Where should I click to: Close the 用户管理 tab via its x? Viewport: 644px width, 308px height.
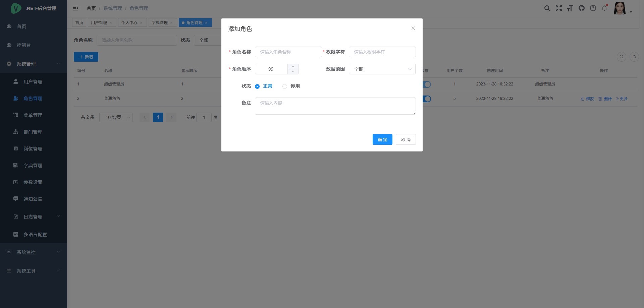111,23
